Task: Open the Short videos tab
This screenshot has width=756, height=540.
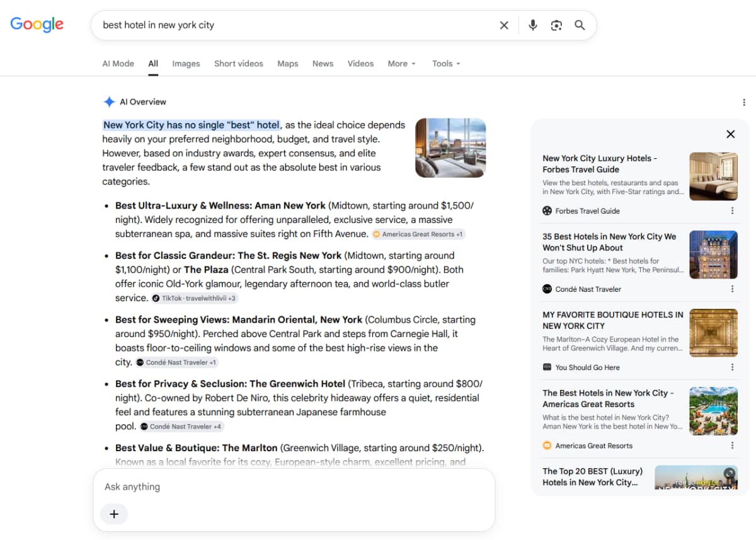Action: click(239, 64)
